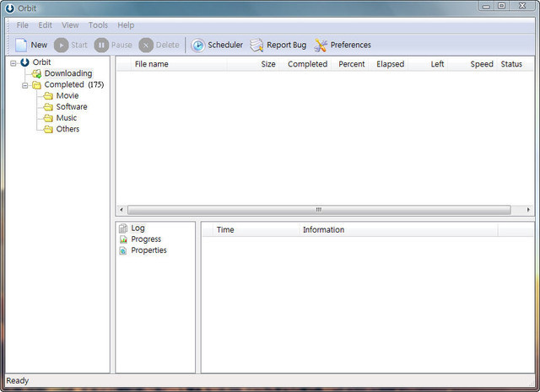Screen dimensions: 540x392
Task: Click the Report Bug notes icon
Action: (x=256, y=45)
